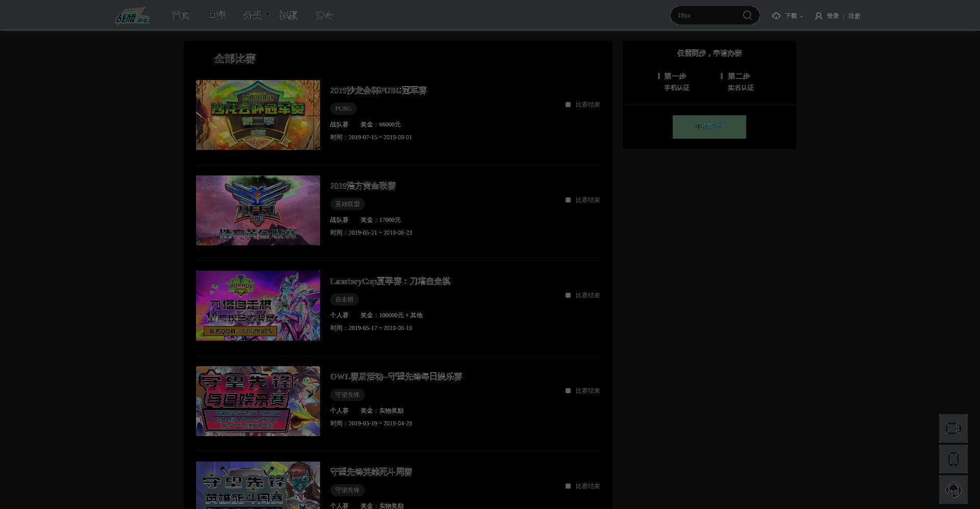Open 守望先锋英雄死斗周赛 title link

371,472
